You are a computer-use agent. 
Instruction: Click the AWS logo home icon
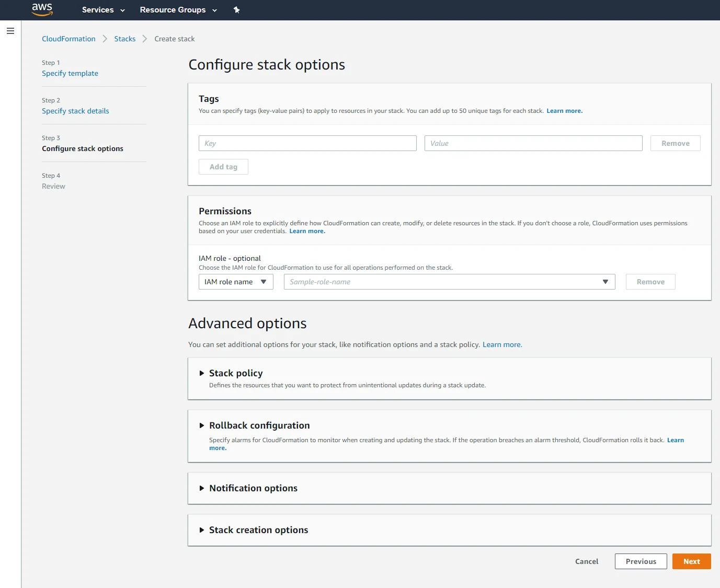pyautogui.click(x=42, y=9)
